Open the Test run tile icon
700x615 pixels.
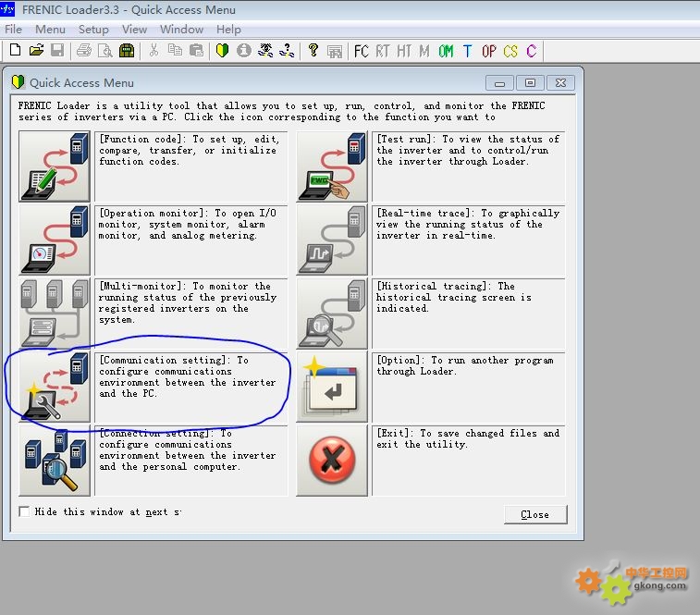click(x=332, y=166)
